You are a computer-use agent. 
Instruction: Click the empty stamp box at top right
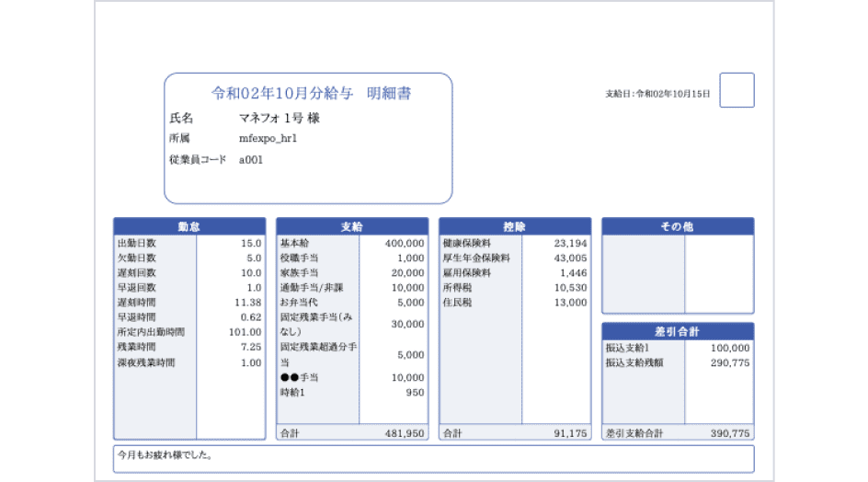(737, 90)
